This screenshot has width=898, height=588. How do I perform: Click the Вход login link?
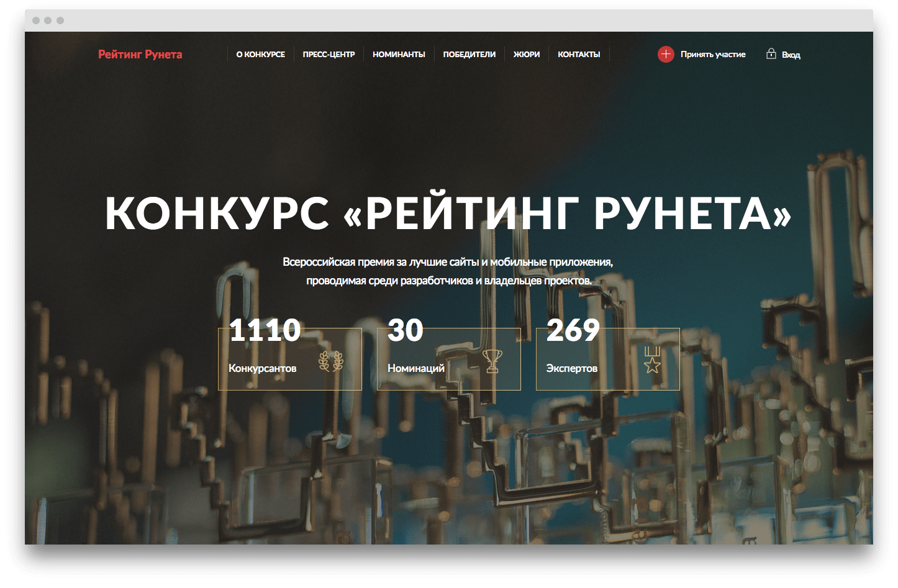[791, 55]
